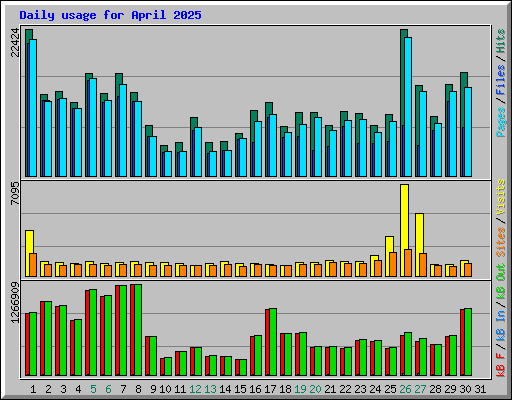Image resolution: width=512 pixels, height=400 pixels.
Task: Click the cyan Files bar for day 26
Action: coord(408,107)
